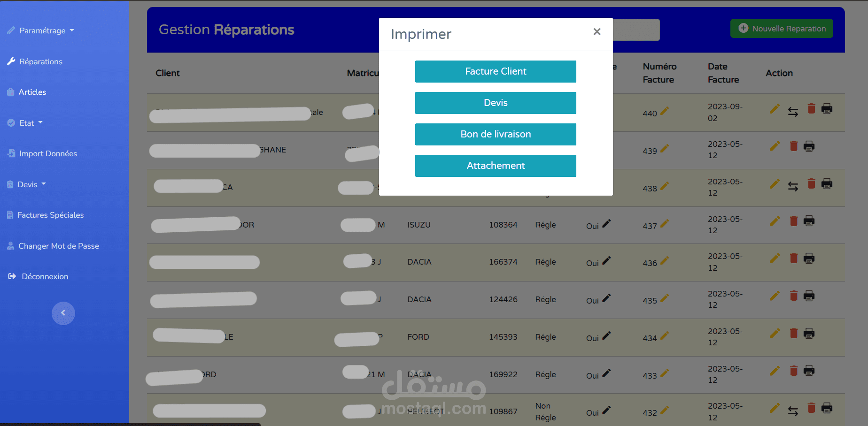Collapse the sidebar with the round chevron button
This screenshot has height=426, width=868.
(x=63, y=313)
